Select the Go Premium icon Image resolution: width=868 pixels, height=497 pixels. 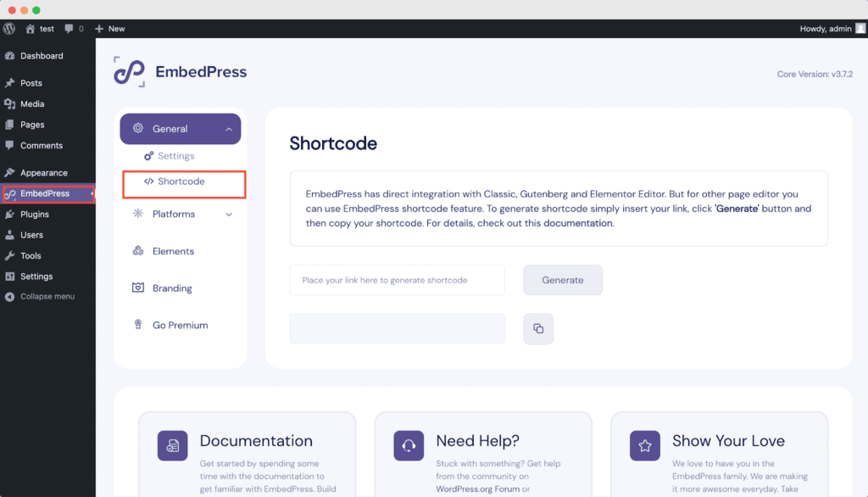138,325
